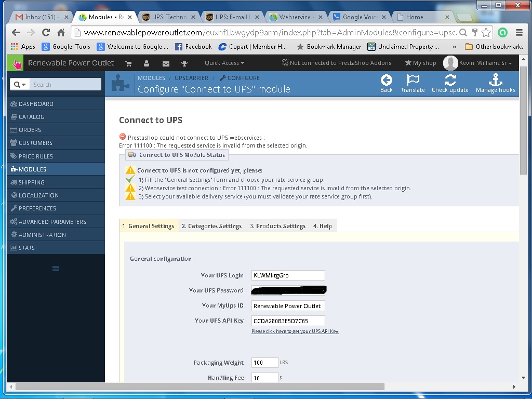
Task: Open the Other bookmarks folder
Action: point(495,47)
